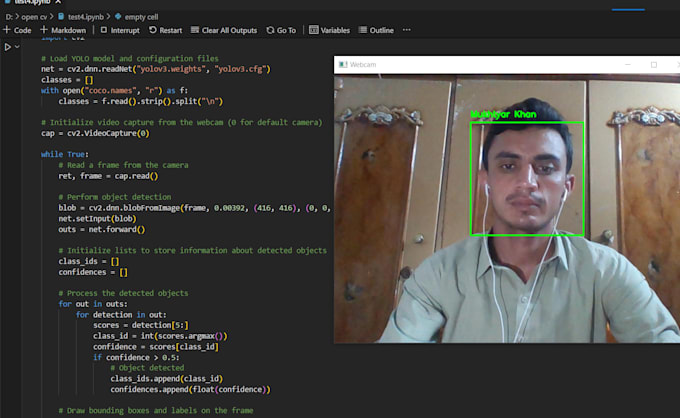This screenshot has width=680, height=418.
Task: Click the green name label in Webcam
Action: coord(503,114)
